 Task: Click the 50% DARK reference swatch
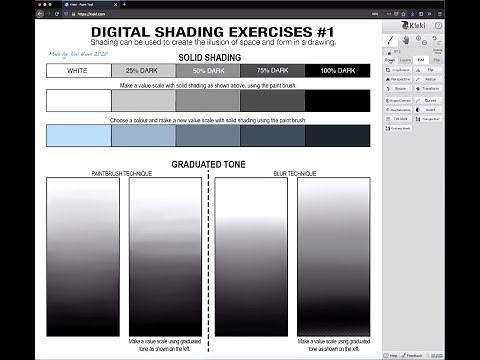pos(208,71)
